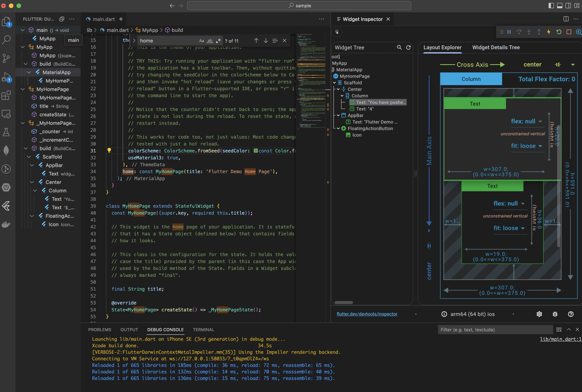The image size is (582, 392).
Task: Toggle regular expression search in find widget
Action: tap(218, 41)
